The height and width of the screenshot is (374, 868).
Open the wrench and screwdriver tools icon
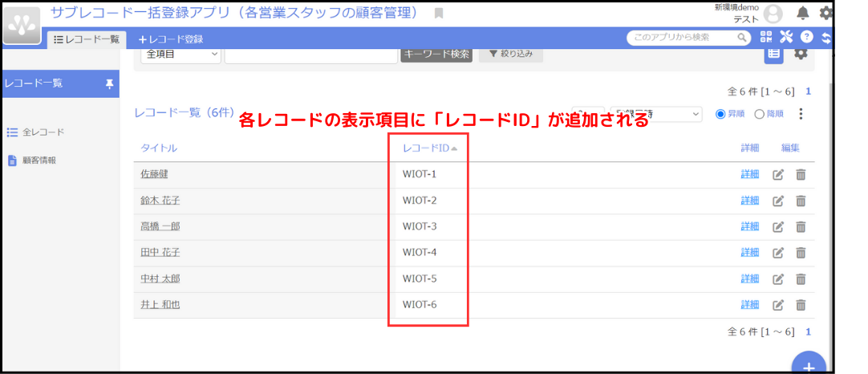click(787, 37)
